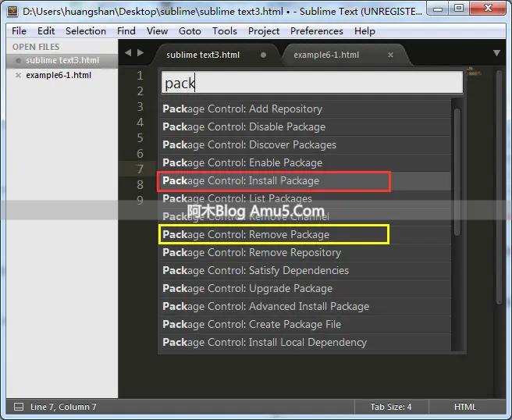Click the Sublime Text title bar icon
This screenshot has width=512, height=420.
tap(12, 11)
